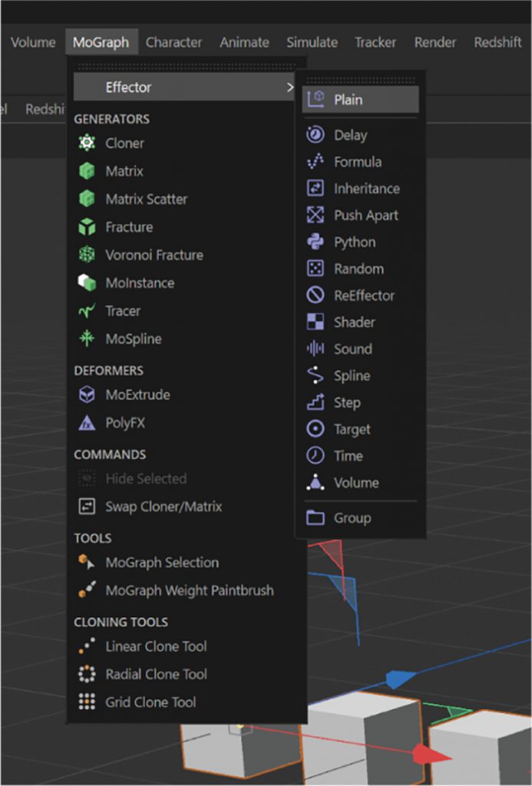Screen dimensions: 532x786
Task: Click the MoGraph Weight Paintbrush icon
Action: pyautogui.click(x=86, y=590)
